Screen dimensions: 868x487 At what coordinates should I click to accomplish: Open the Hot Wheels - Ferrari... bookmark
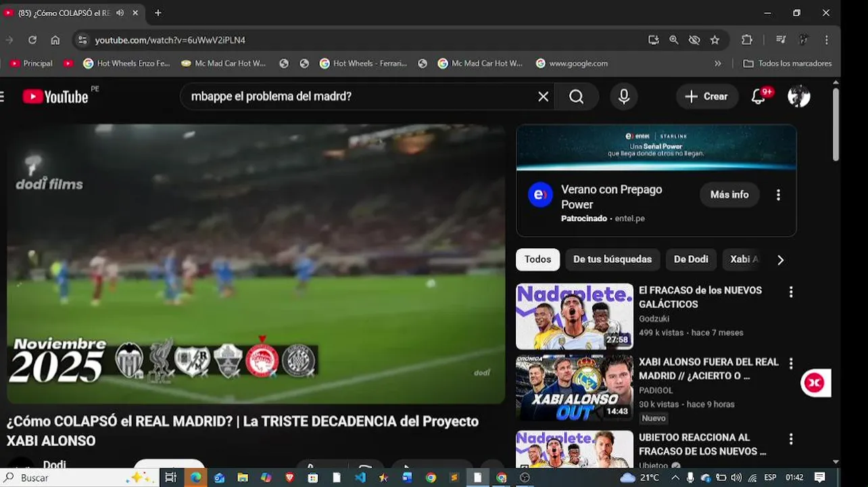click(363, 64)
